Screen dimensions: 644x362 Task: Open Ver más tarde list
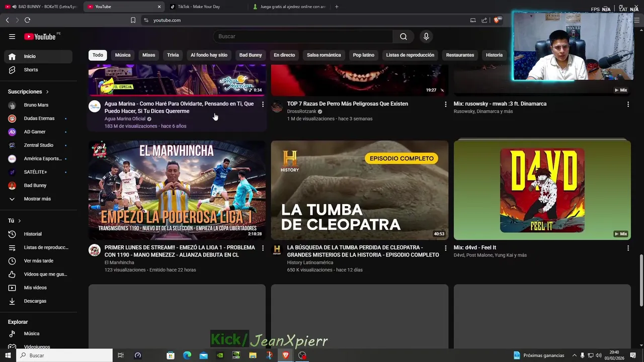38,261
